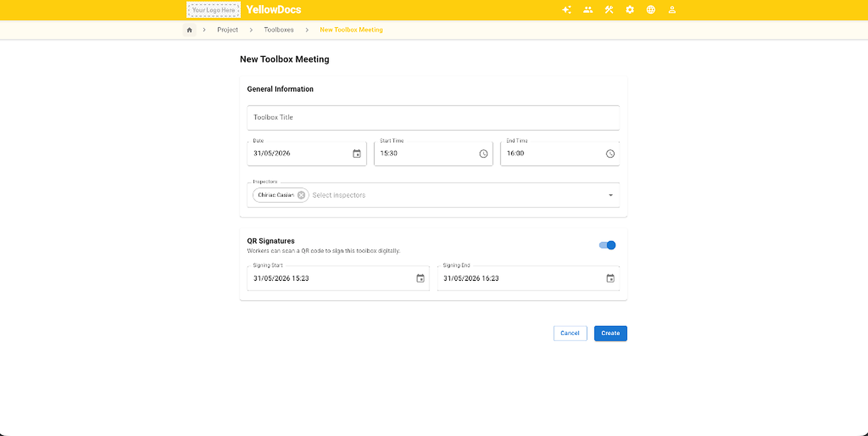
Task: Remove Chiriac Casian inspector chip
Action: coord(301,195)
